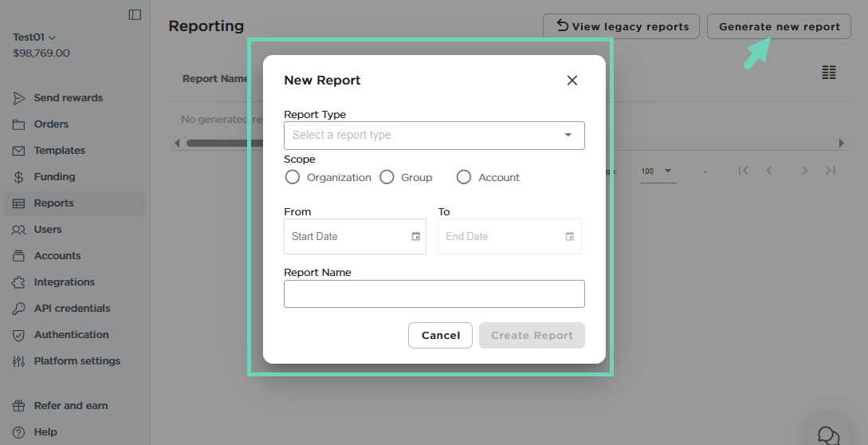The width and height of the screenshot is (868, 445).
Task: Click the table column density icon
Action: 829,73
